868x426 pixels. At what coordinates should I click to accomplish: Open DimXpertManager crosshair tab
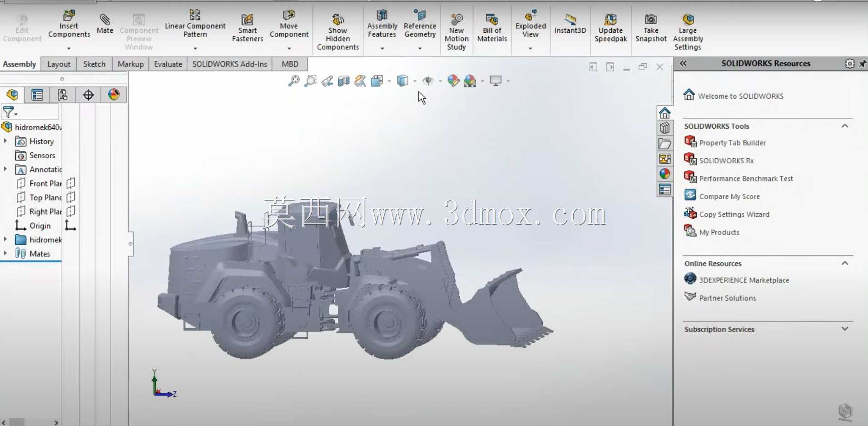coord(88,95)
